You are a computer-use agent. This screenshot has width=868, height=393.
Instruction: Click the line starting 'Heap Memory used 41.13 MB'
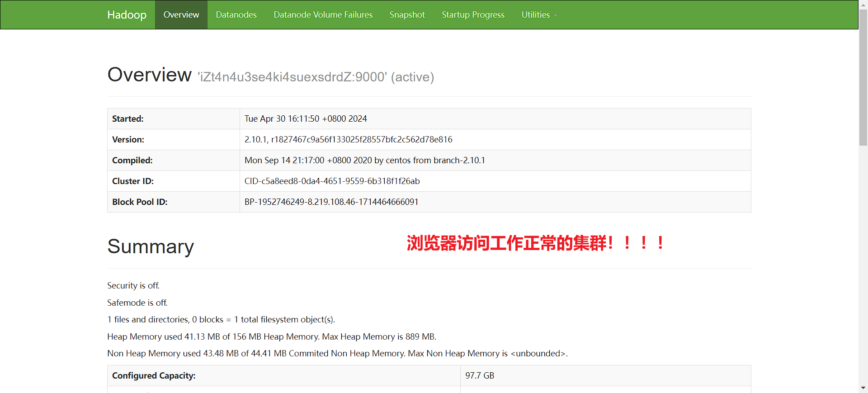click(x=272, y=336)
